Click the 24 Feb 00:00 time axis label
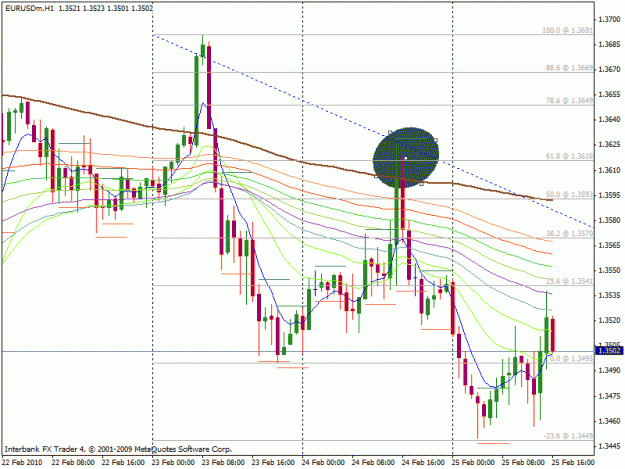Viewport: 625px width, 469px height. 323,462
